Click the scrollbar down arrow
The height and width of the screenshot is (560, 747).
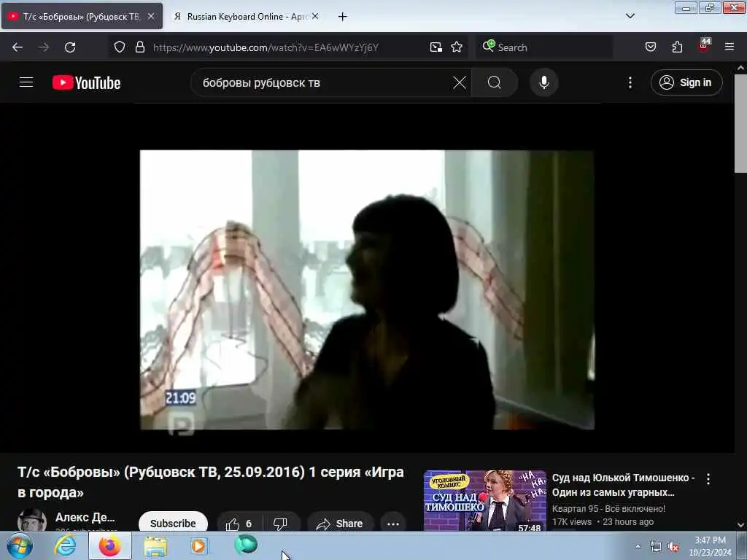(740, 524)
